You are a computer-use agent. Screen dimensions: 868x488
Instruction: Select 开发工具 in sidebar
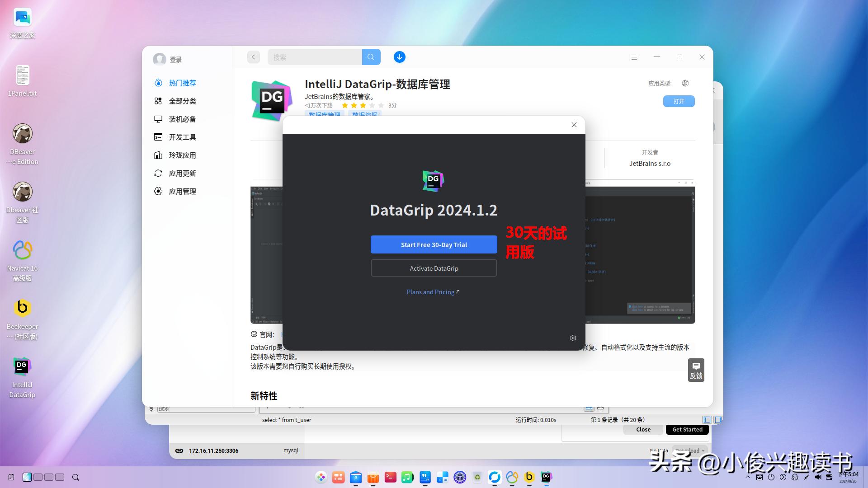point(182,137)
